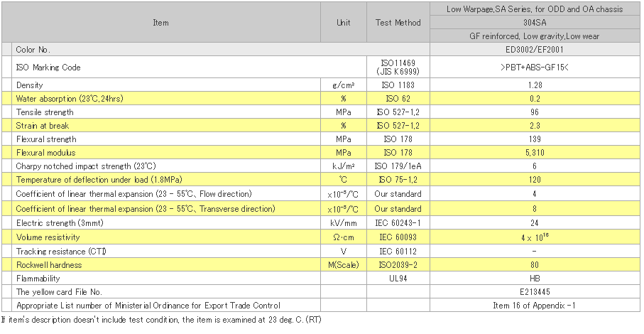
Task: Click the 'ISO 62' test method
Action: point(398,99)
